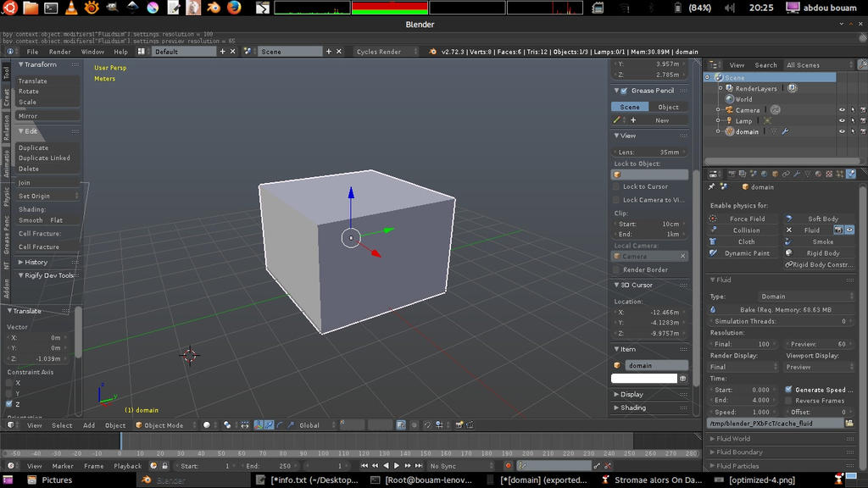Open the Object cube properties tab
This screenshot has height=488, width=868.
(x=775, y=174)
